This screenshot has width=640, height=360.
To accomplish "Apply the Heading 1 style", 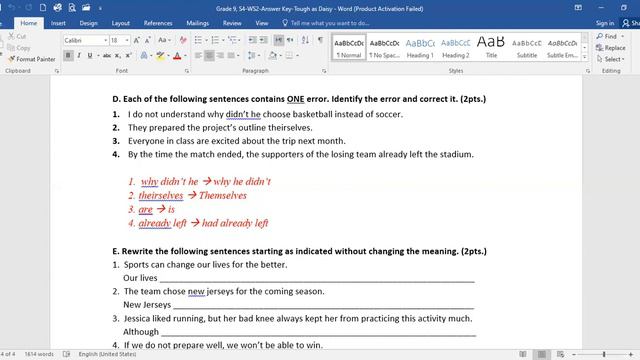I will 420,47.
